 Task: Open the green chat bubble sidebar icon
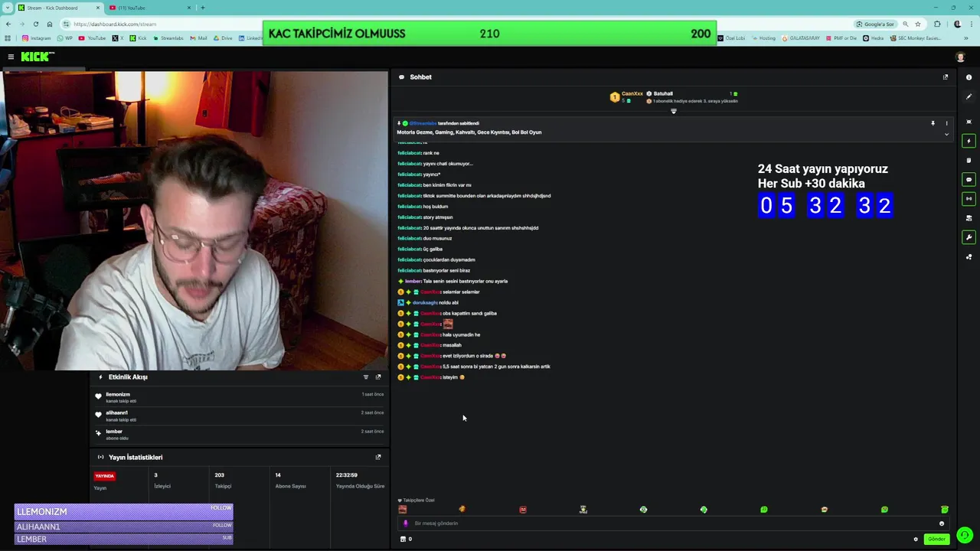(969, 180)
